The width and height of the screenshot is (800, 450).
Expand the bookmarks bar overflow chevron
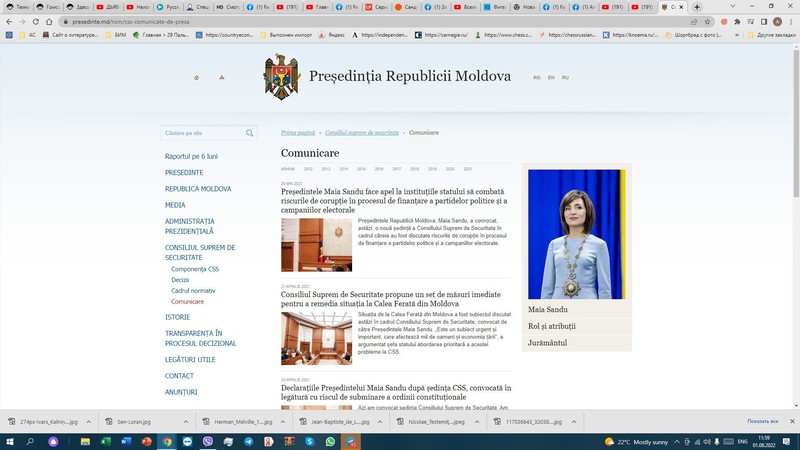pos(737,35)
